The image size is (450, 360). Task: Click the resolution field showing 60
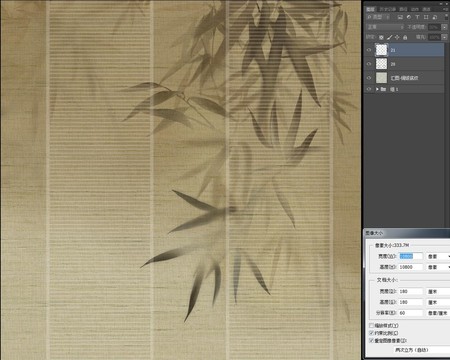pos(411,313)
